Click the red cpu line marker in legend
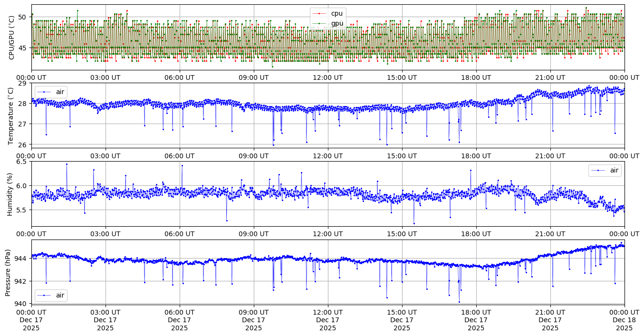This screenshot has height=336, width=644. pos(319,13)
